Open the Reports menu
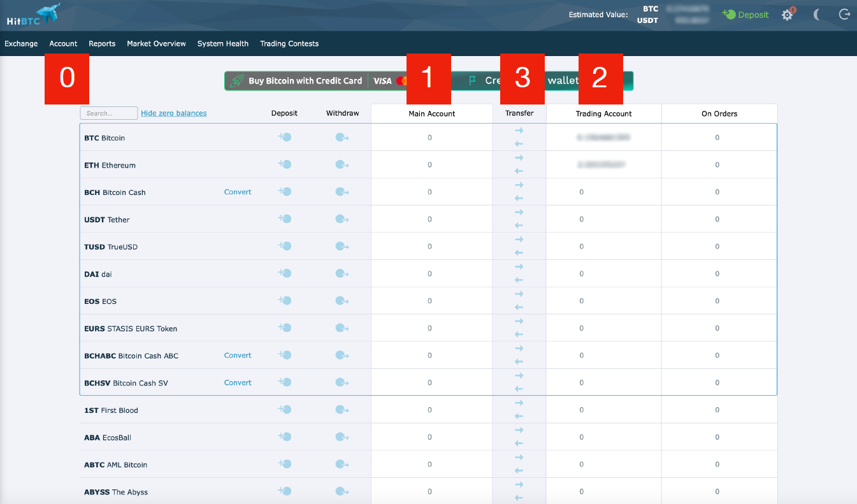857x504 pixels. click(x=102, y=44)
